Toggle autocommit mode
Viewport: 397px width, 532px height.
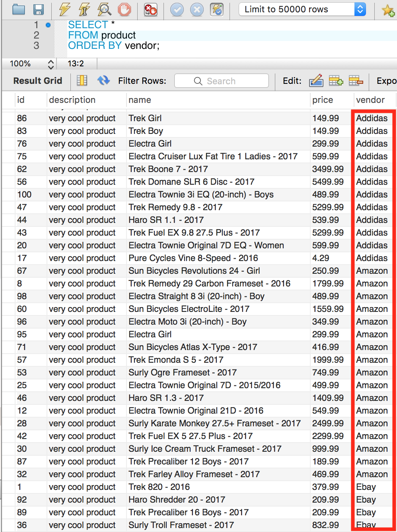pos(217,9)
